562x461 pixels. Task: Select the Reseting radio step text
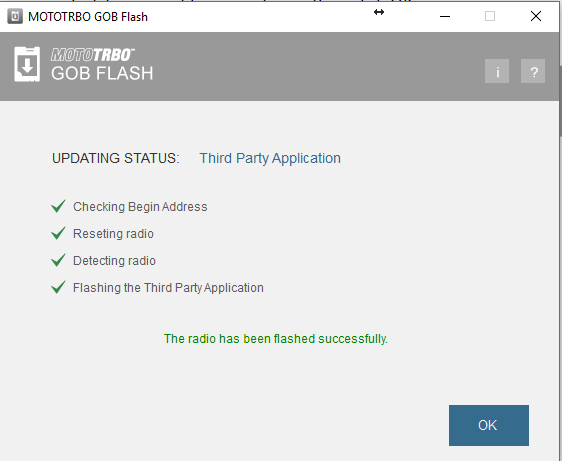coord(113,234)
